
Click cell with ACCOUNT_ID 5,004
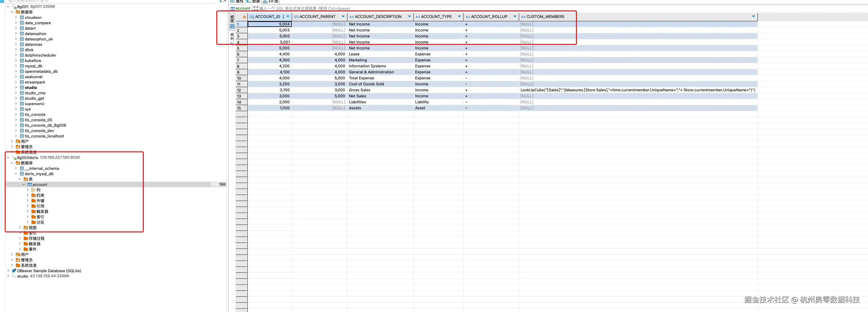[x=270, y=24]
